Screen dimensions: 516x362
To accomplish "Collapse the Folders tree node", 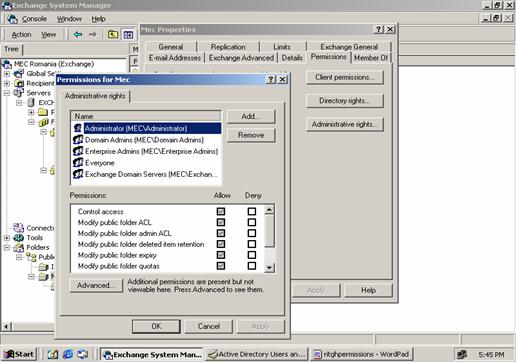I will (7, 247).
